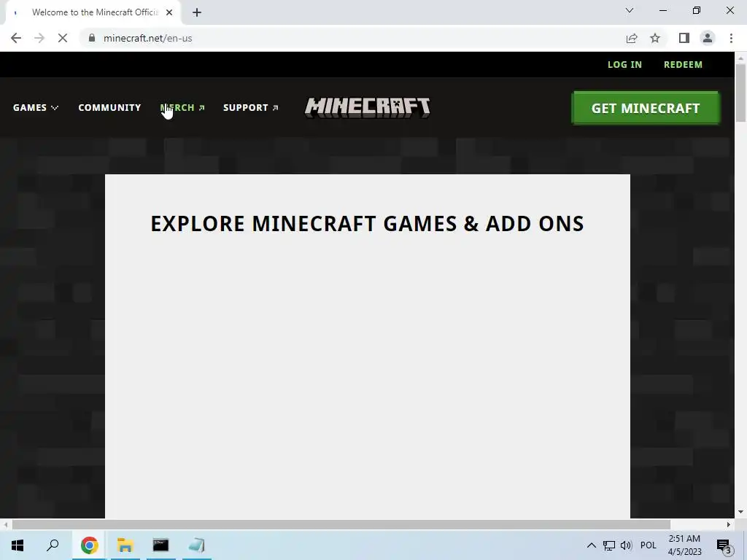Click the REDEEM link
This screenshot has width=747, height=560.
[x=683, y=65]
